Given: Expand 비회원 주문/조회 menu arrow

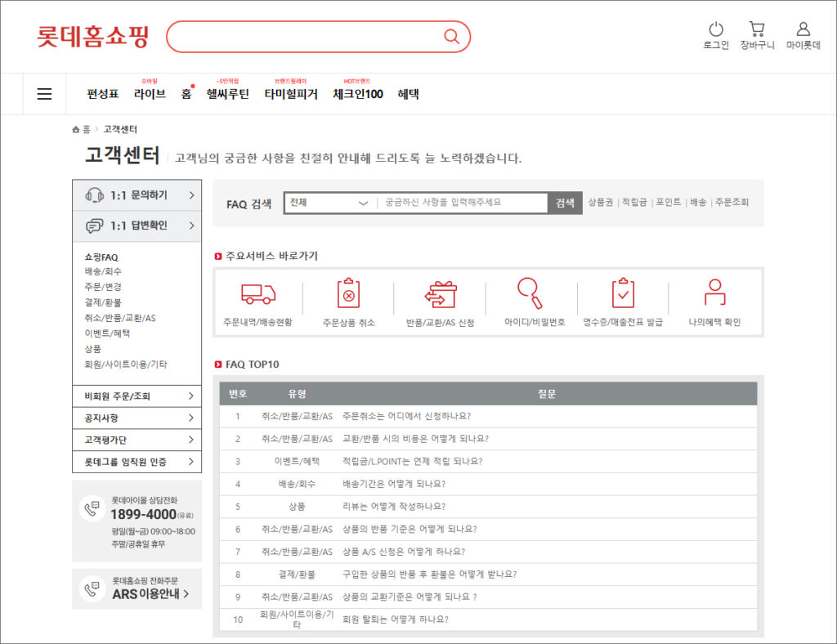Looking at the screenshot, I should click(191, 396).
